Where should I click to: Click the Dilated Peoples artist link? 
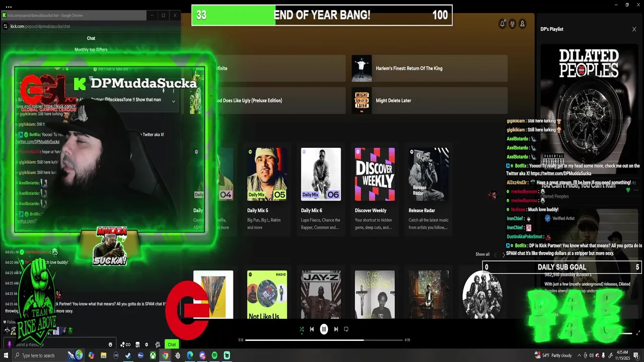pos(555,197)
